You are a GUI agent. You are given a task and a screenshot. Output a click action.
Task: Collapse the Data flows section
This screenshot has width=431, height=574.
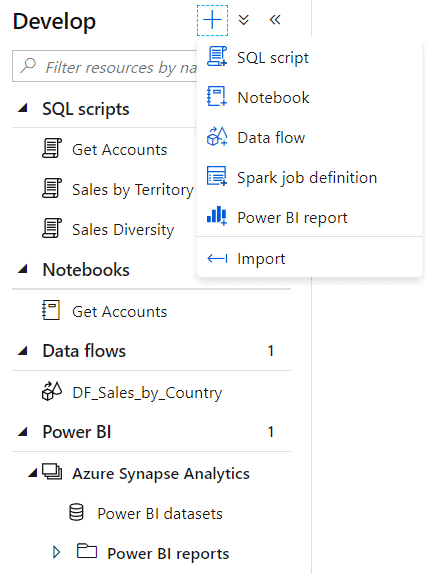pyautogui.click(x=23, y=351)
